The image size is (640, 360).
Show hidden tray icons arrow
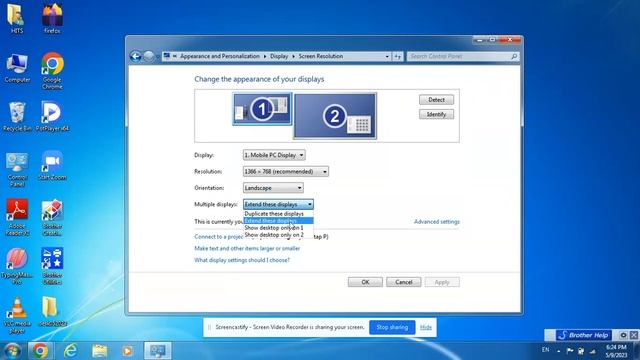tap(558, 351)
